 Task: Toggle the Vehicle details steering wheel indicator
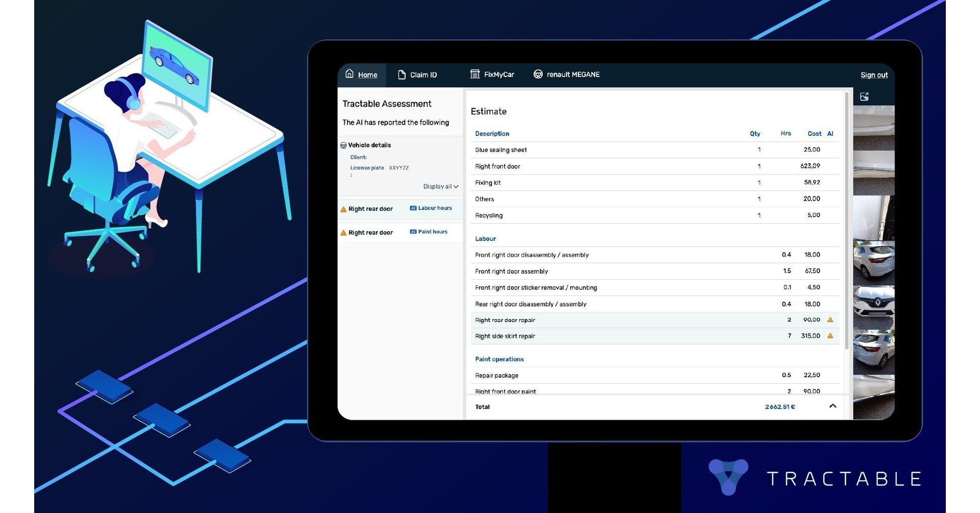pyautogui.click(x=343, y=145)
